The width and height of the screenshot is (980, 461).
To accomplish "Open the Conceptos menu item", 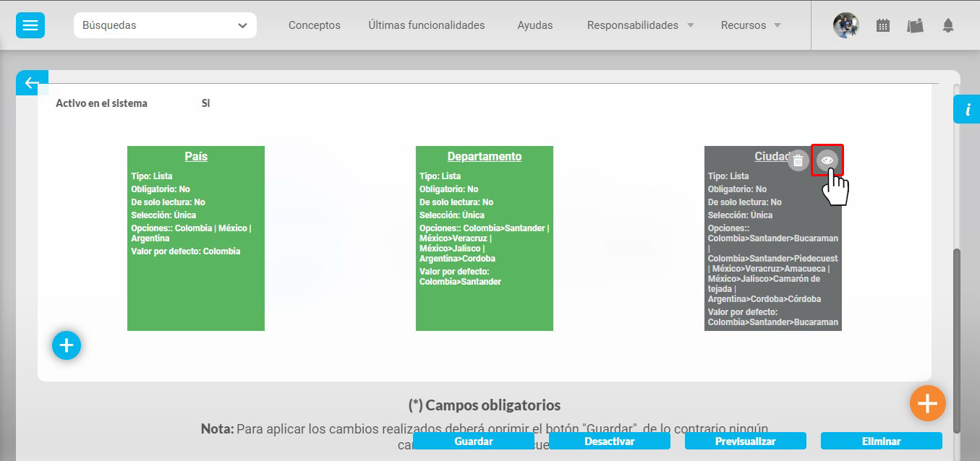I will [x=314, y=25].
